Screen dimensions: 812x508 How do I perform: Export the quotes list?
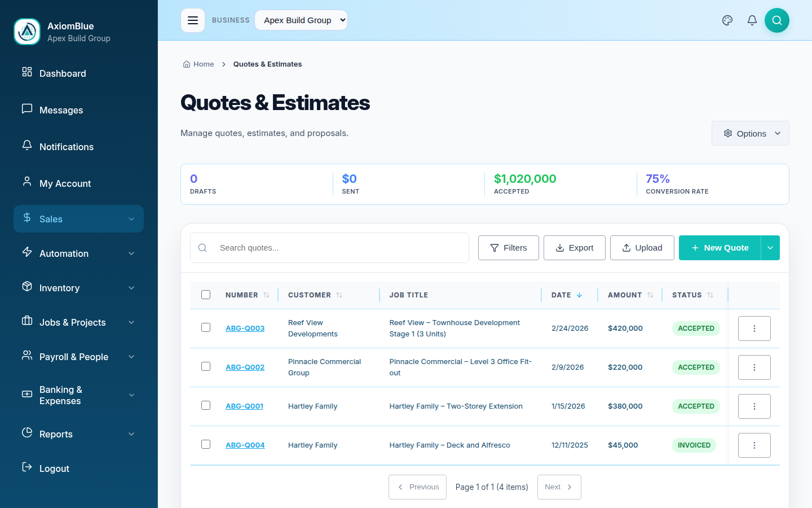(x=574, y=248)
